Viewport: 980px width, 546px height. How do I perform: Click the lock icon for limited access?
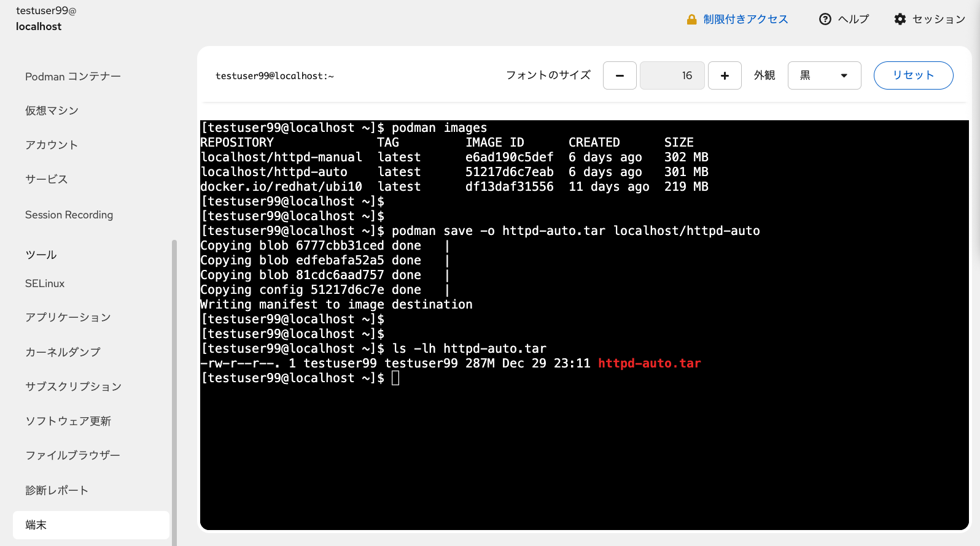pos(691,20)
